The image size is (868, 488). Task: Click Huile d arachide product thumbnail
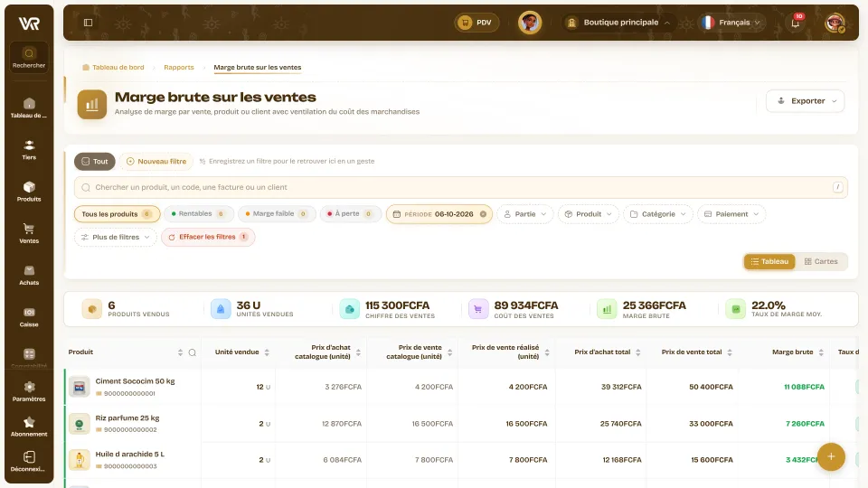tap(80, 460)
